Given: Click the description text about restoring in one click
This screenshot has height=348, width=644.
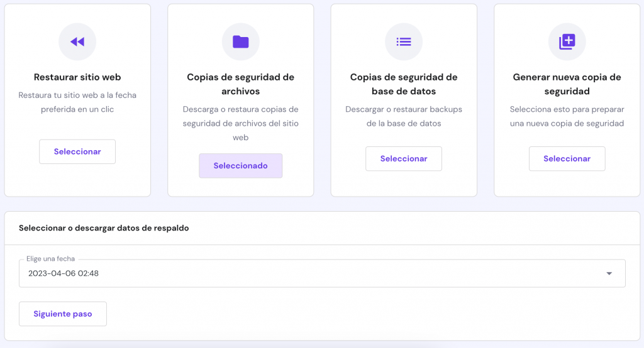Looking at the screenshot, I should pyautogui.click(x=77, y=102).
